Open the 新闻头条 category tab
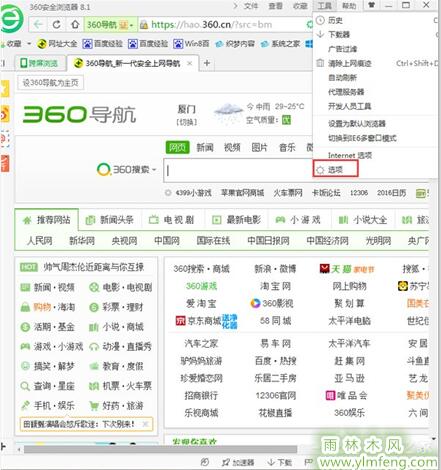This screenshot has height=470, width=441. coord(110,220)
